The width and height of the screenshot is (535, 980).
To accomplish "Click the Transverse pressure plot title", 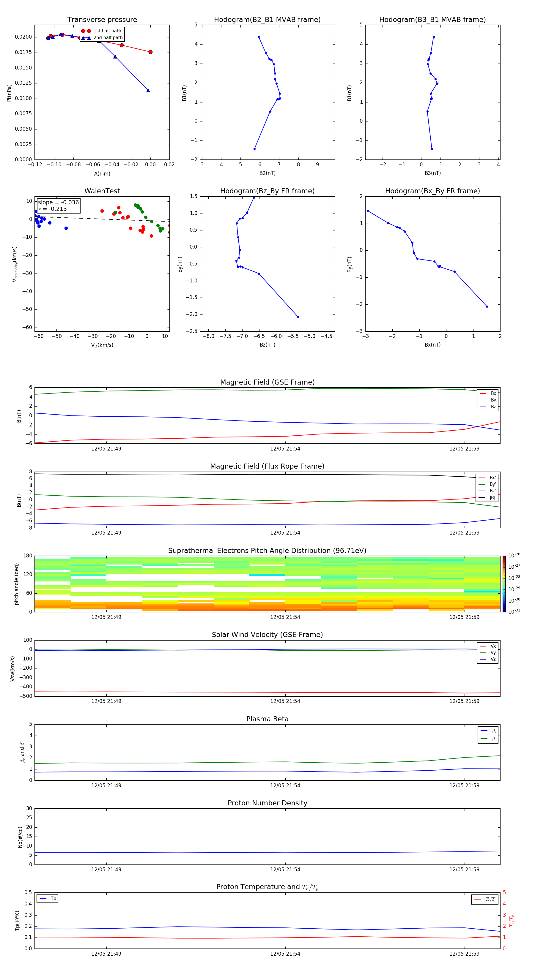I will [102, 20].
